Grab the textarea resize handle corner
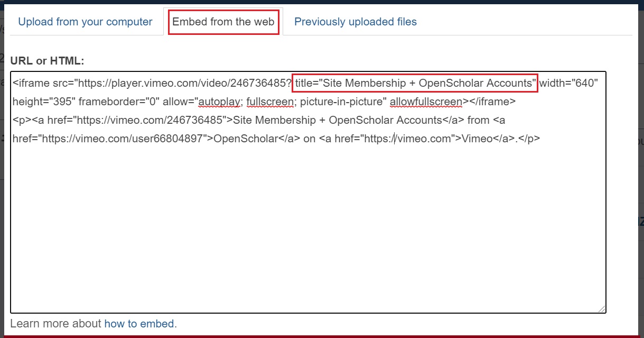This screenshot has height=338, width=644. click(x=602, y=309)
